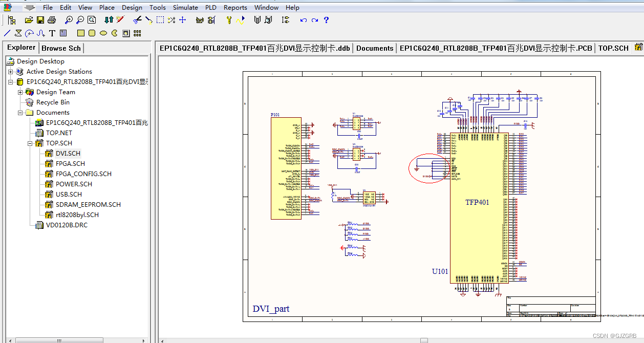Switch to the Browse Sch panel tab
Image resolution: width=644 pixels, height=343 pixels.
pyautogui.click(x=61, y=48)
